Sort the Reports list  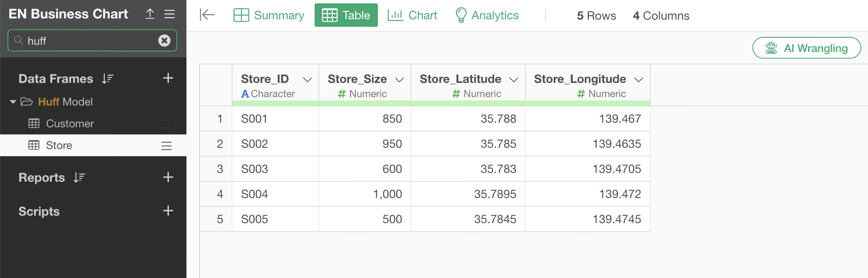pyautogui.click(x=79, y=177)
